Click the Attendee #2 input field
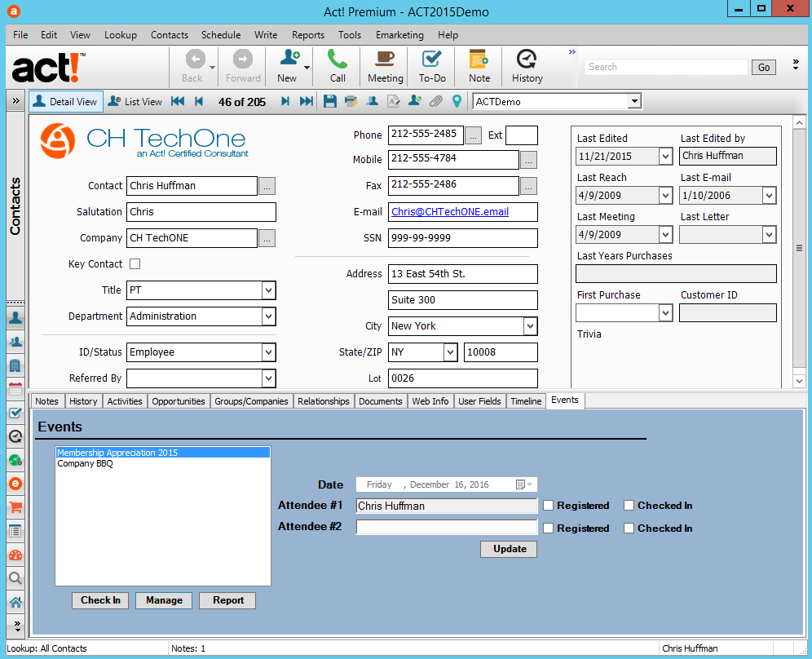Image resolution: width=812 pixels, height=659 pixels. click(x=447, y=528)
